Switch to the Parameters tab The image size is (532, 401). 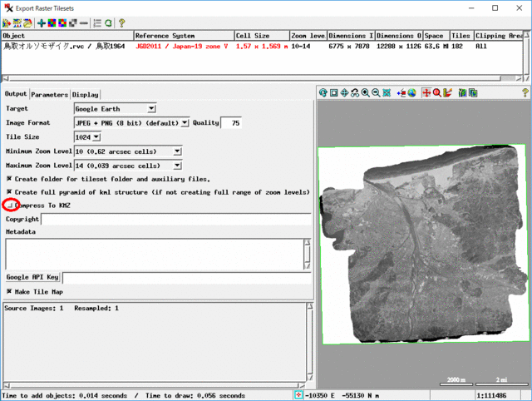pyautogui.click(x=50, y=94)
